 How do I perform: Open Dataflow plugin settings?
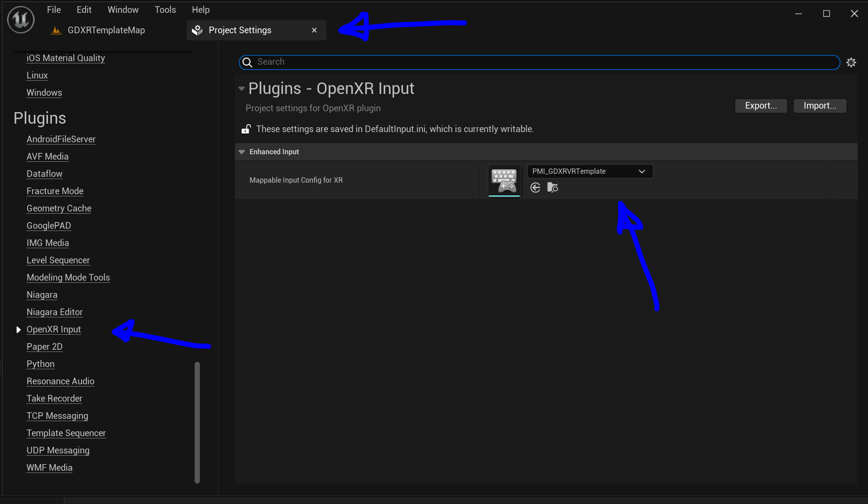coord(44,174)
